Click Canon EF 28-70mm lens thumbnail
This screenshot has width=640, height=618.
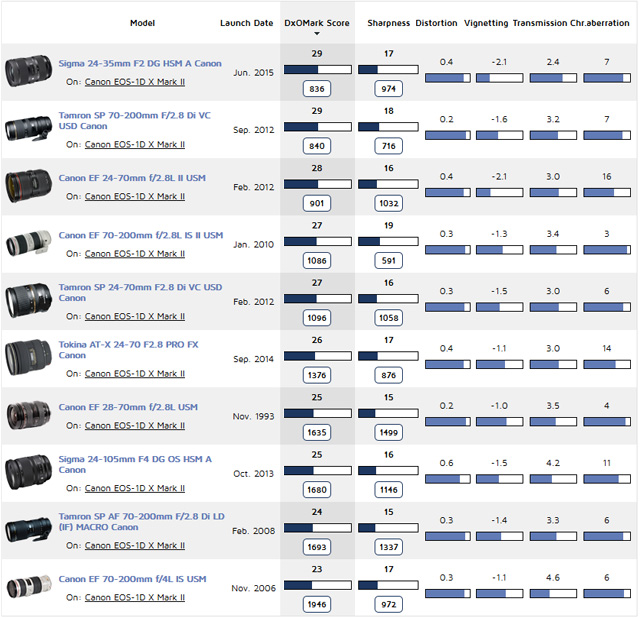[29, 415]
